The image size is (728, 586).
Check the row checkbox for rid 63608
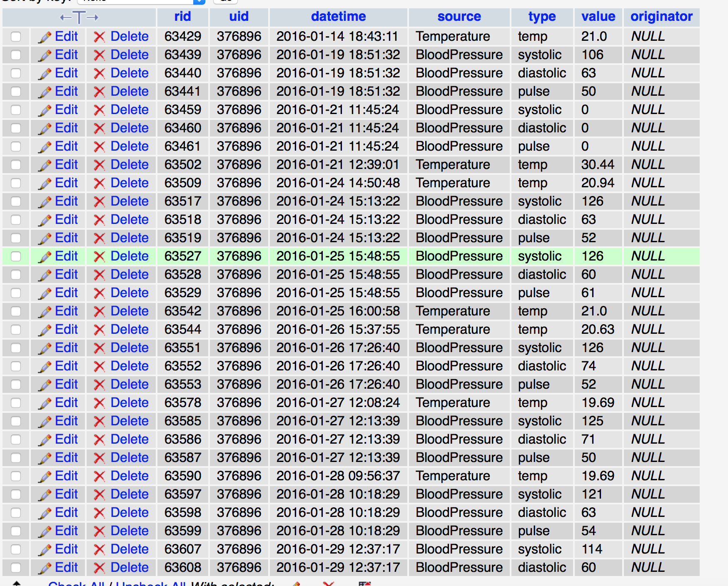pos(16,568)
